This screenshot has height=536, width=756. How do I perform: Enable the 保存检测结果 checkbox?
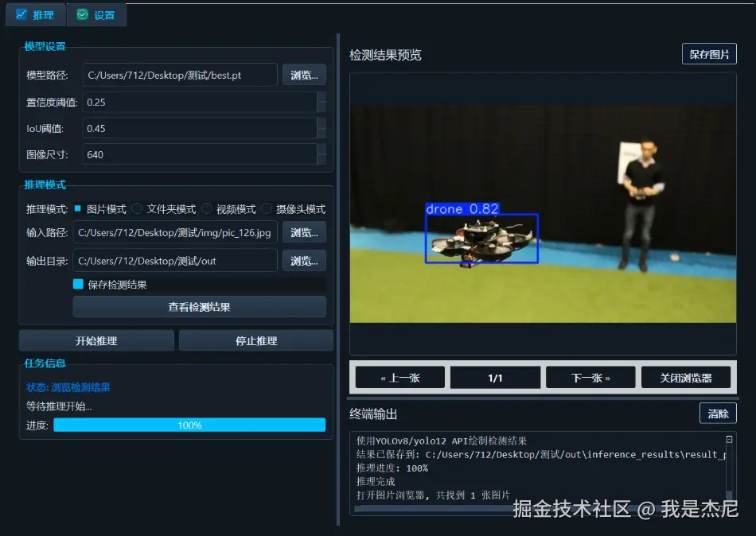click(80, 282)
